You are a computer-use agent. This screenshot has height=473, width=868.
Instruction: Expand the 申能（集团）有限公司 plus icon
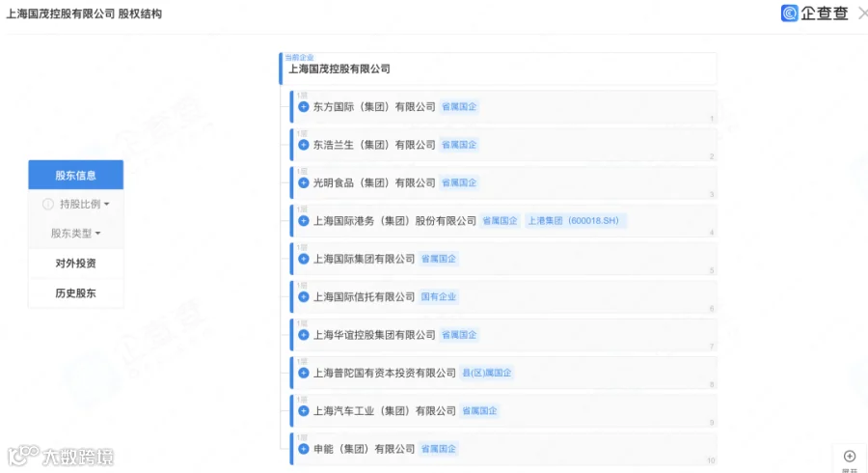tap(304, 449)
